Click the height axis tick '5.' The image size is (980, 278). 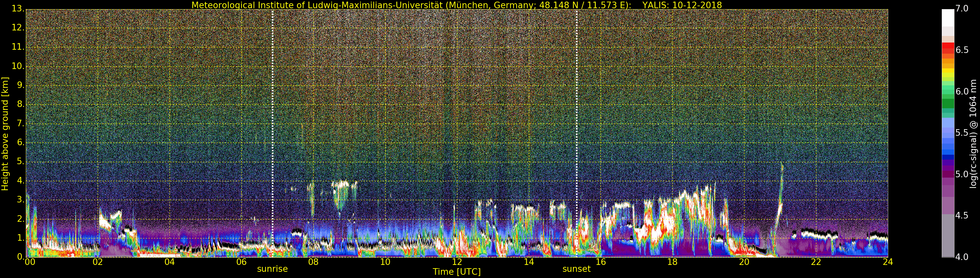(21, 161)
